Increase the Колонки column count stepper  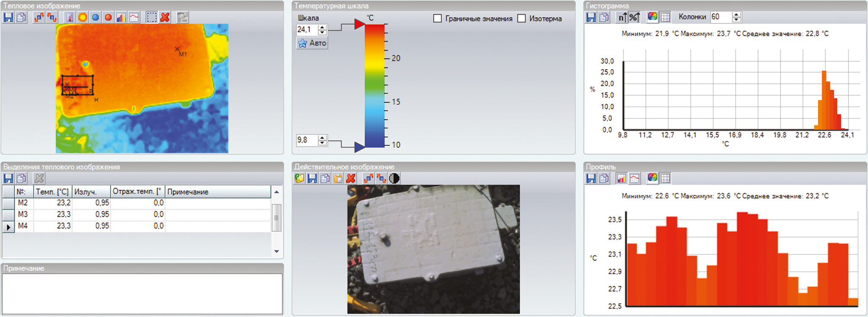point(737,15)
